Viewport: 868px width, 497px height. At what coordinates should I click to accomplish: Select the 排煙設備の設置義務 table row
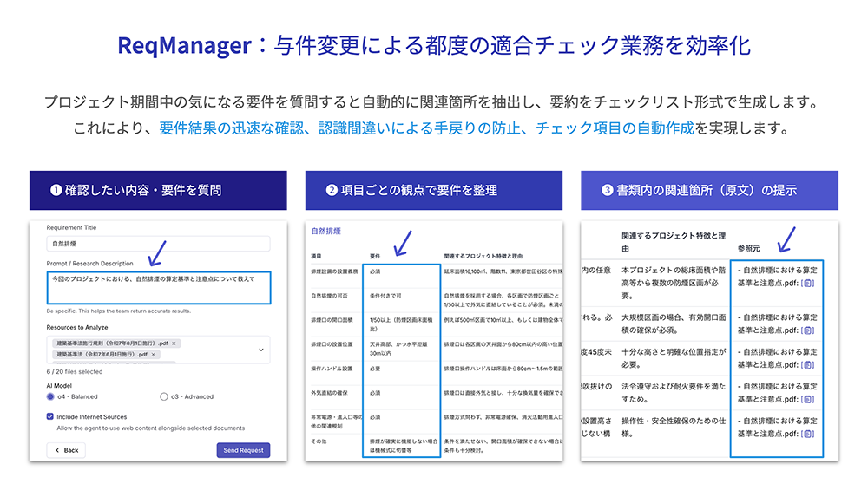tap(333, 271)
